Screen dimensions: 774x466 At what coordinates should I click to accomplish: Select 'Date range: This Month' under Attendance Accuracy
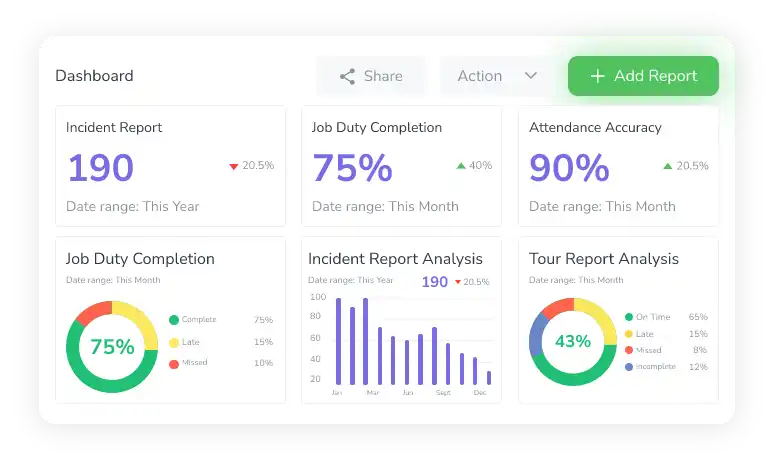pyautogui.click(x=602, y=206)
